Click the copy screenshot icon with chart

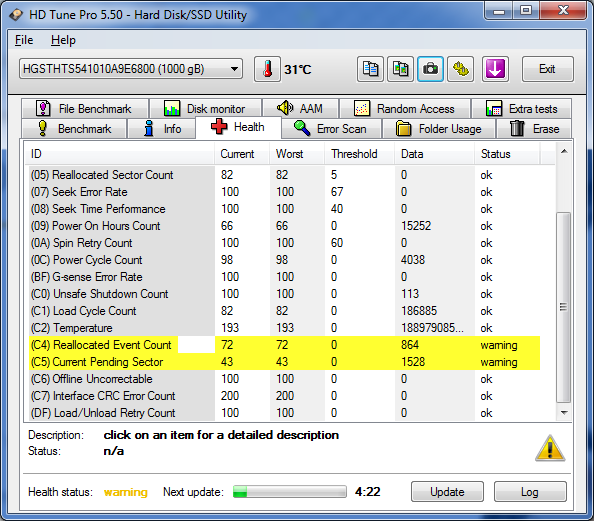click(x=400, y=69)
